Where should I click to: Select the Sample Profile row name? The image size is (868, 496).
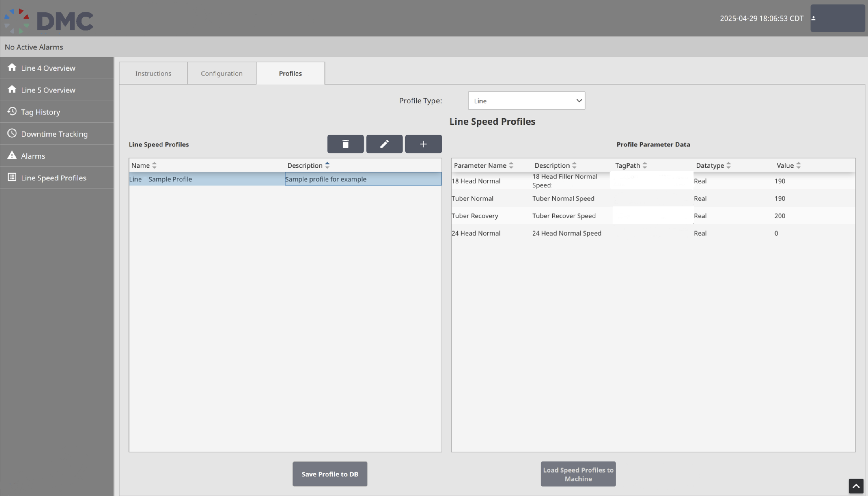point(170,179)
